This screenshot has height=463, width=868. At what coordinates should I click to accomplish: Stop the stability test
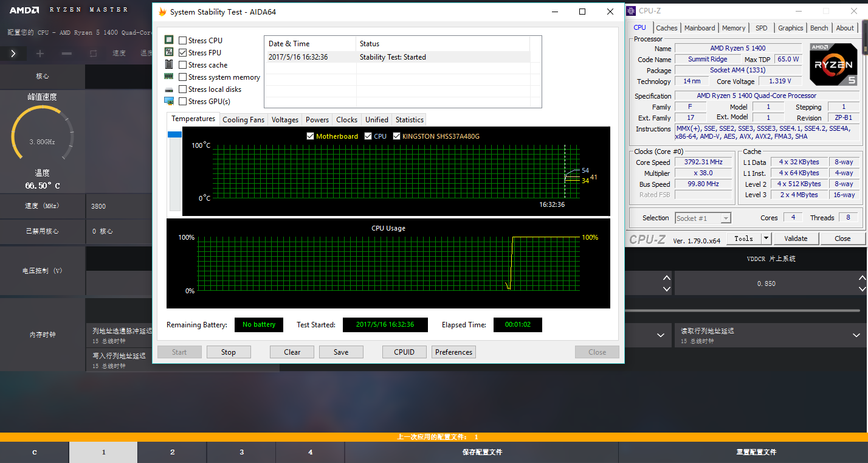(x=228, y=352)
